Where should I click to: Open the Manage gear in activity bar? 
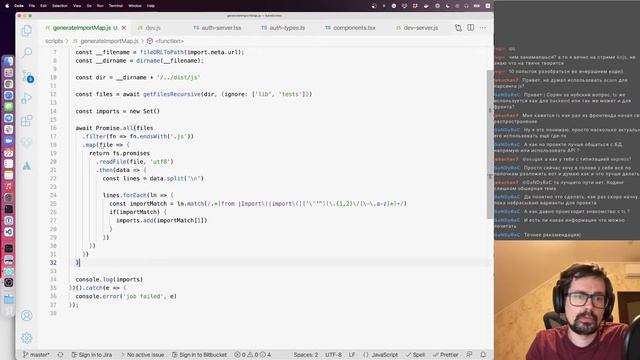click(x=27, y=338)
